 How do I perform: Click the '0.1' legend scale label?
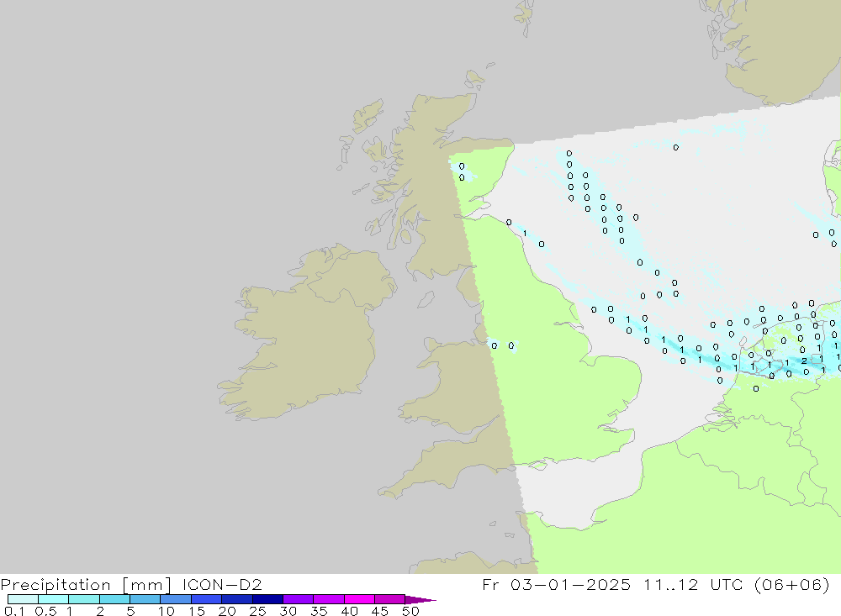coord(14,611)
